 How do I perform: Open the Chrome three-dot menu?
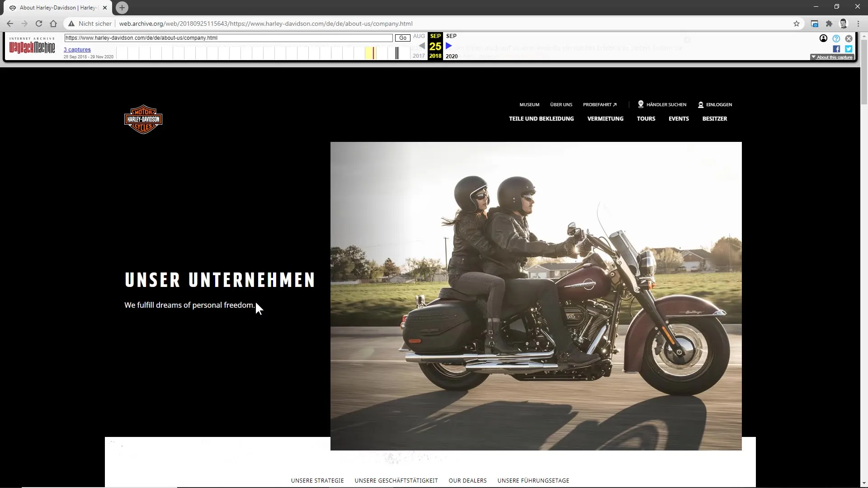(858, 23)
